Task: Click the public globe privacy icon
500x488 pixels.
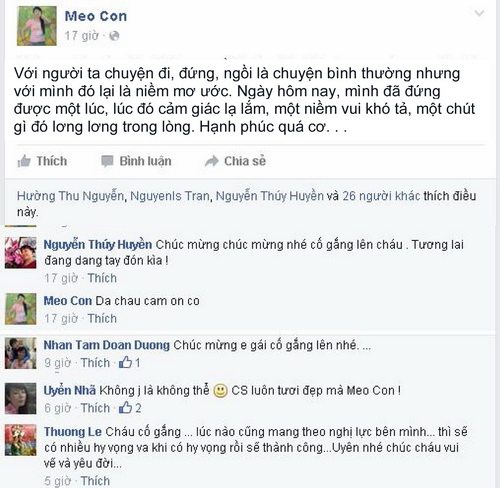Action: coord(114,36)
